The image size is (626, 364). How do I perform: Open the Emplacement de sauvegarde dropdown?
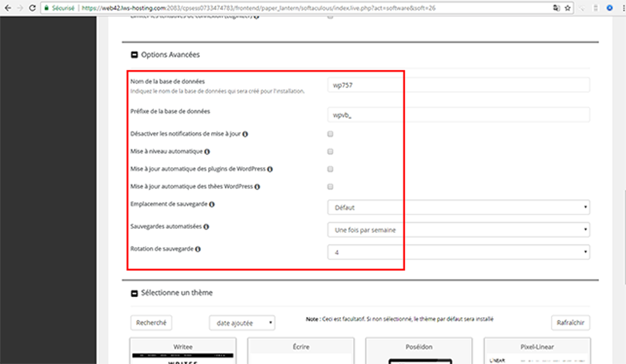458,207
